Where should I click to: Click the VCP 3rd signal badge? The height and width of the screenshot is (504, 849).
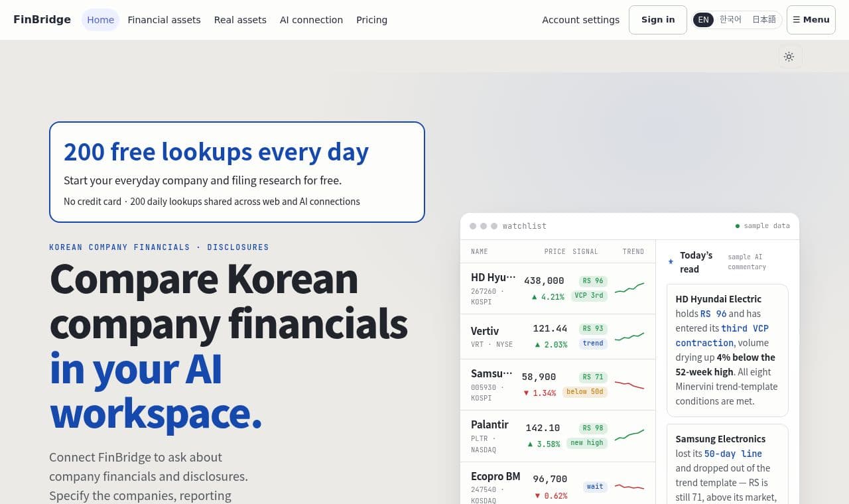click(589, 295)
